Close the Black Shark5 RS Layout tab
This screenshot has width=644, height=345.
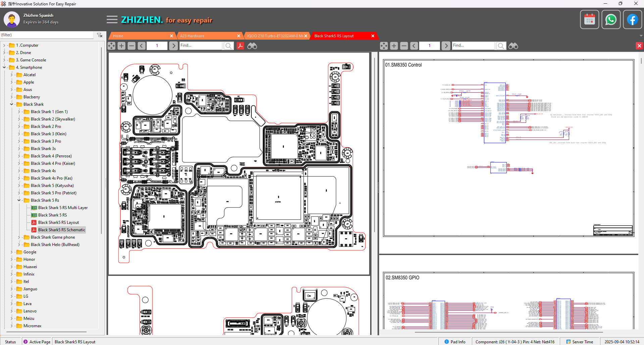[x=373, y=36]
